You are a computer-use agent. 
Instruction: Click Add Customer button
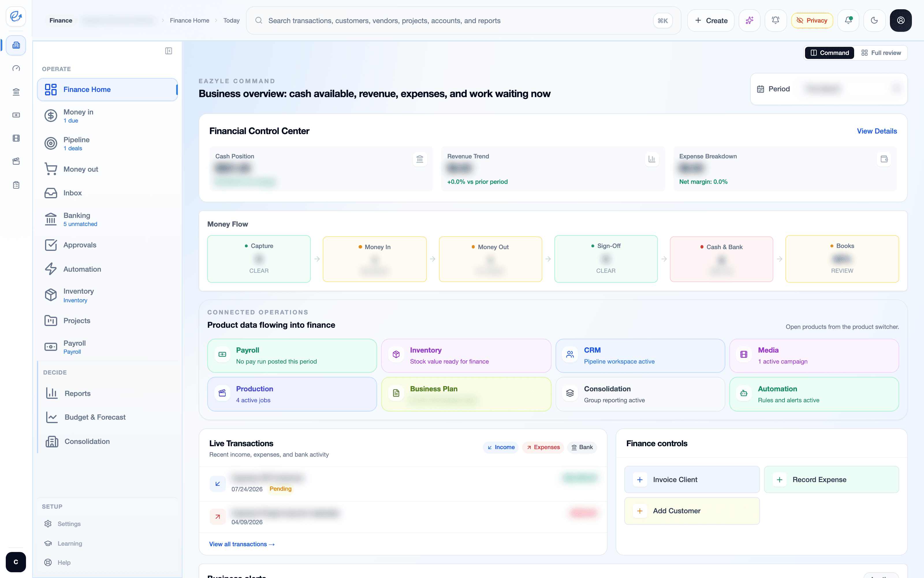pos(692,511)
